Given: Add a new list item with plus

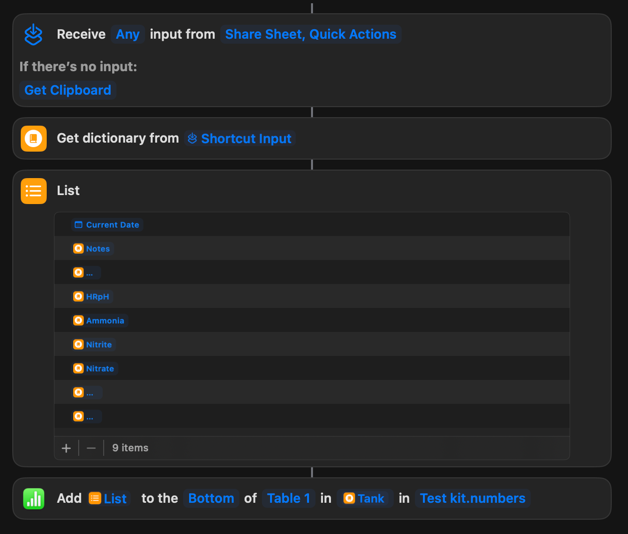Looking at the screenshot, I should pyautogui.click(x=66, y=448).
